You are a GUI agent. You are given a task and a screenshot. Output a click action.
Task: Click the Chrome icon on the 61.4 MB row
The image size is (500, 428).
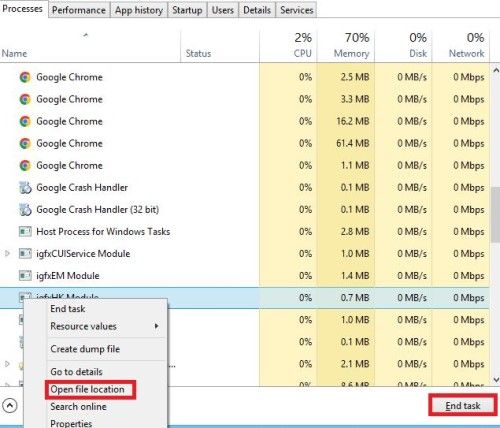25,143
